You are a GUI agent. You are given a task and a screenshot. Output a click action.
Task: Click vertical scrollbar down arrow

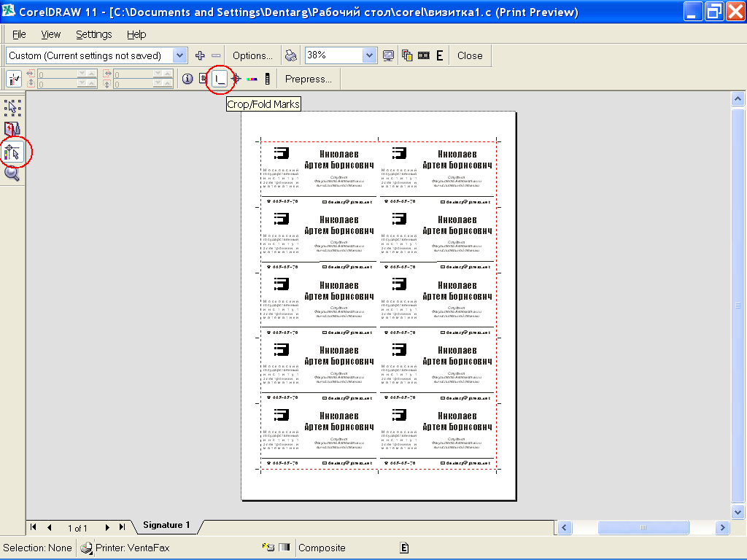(x=738, y=513)
